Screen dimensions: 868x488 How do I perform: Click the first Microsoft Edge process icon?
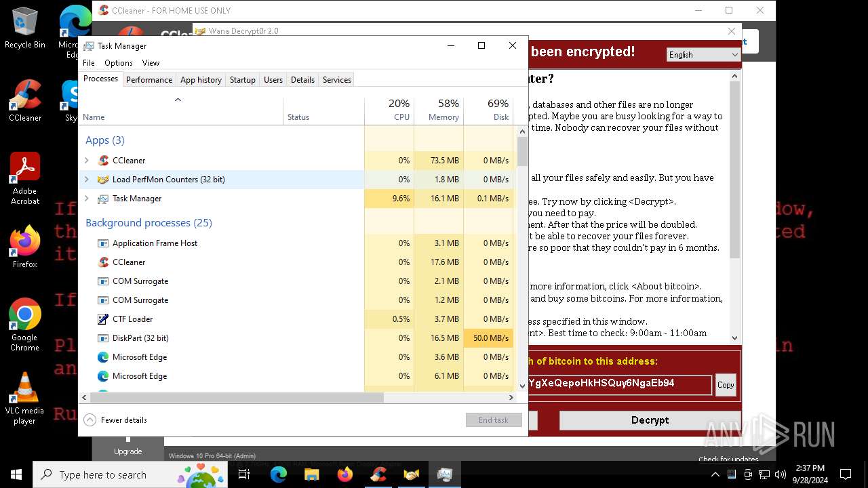coord(103,357)
